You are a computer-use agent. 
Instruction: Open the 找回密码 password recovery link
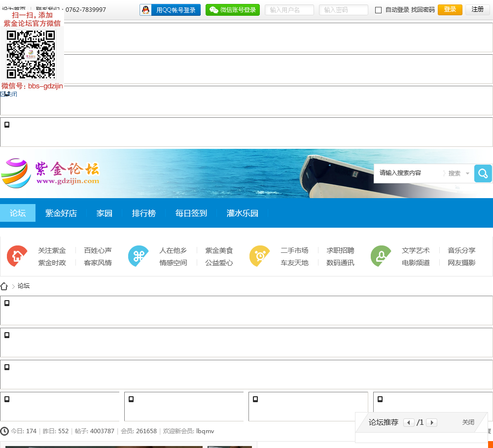[x=423, y=10]
